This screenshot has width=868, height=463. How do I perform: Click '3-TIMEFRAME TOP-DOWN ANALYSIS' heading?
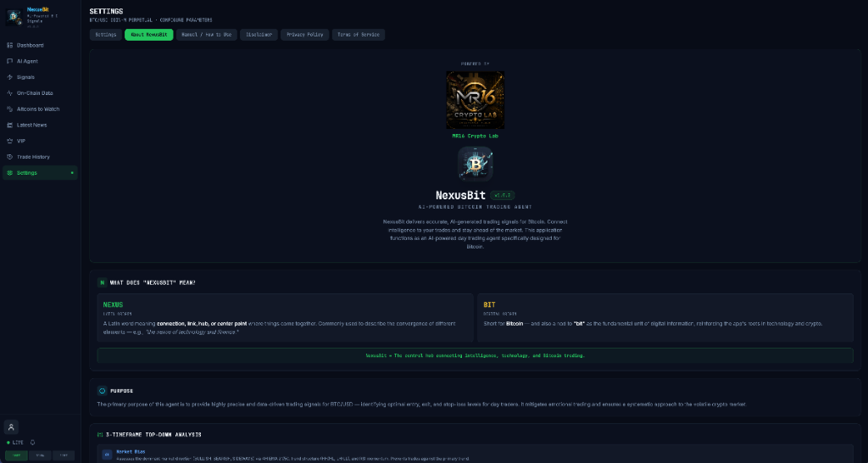(153, 435)
